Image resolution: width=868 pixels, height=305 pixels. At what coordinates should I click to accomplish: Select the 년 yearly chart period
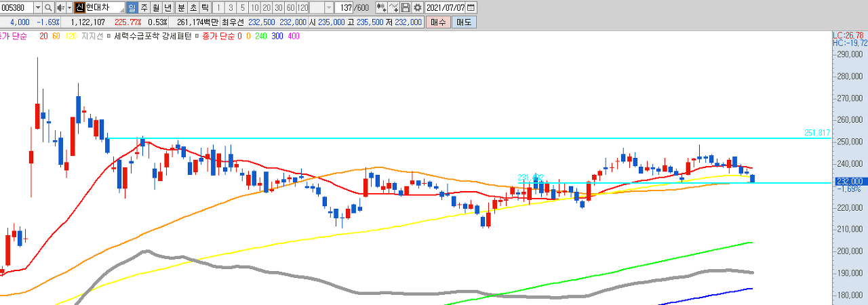pos(169,7)
